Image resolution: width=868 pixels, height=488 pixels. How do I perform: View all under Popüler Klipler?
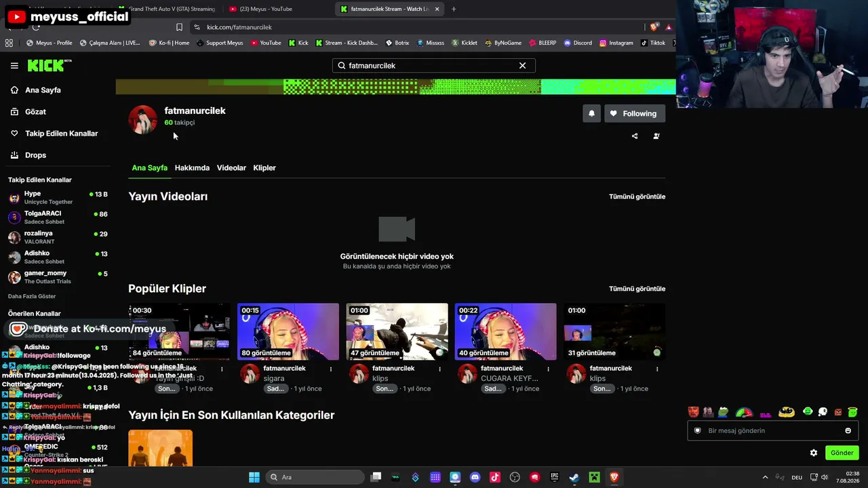tap(637, 289)
